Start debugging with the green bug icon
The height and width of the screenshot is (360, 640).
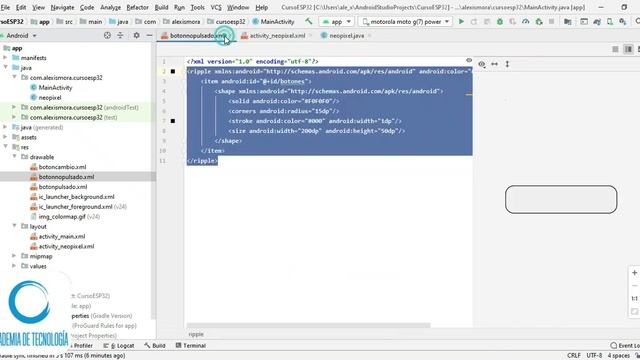(500, 22)
